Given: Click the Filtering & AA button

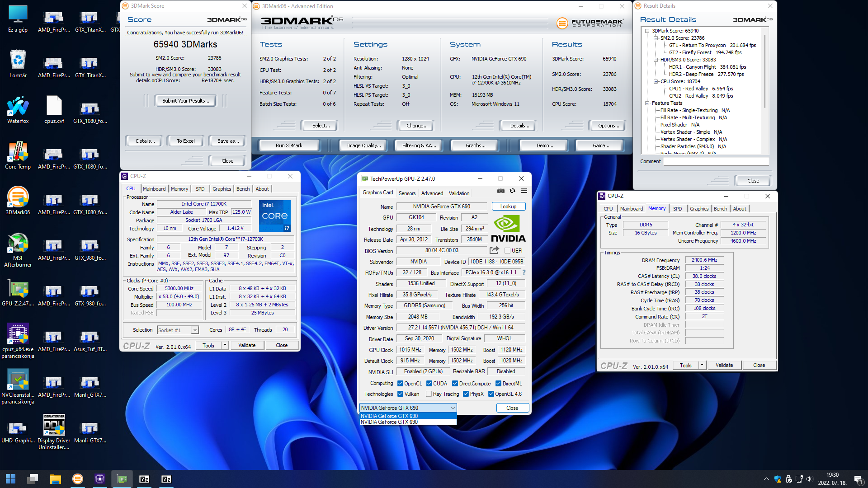Looking at the screenshot, I should (x=419, y=145).
